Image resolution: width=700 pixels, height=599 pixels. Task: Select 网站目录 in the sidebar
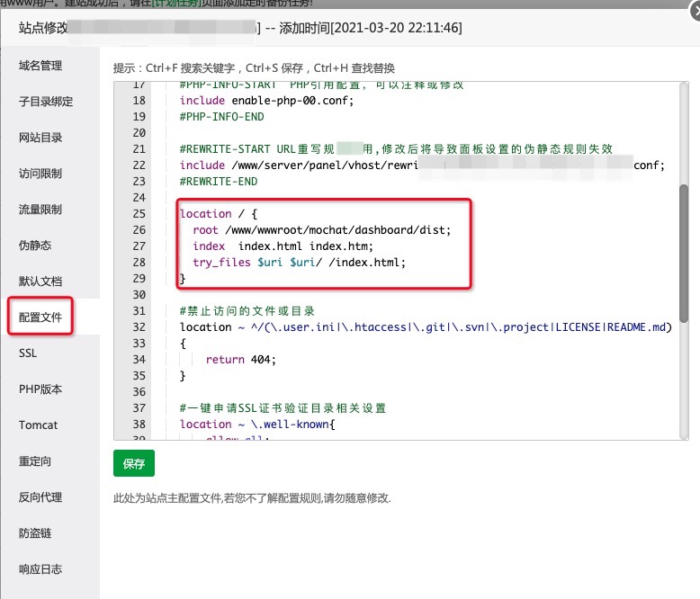tap(40, 138)
